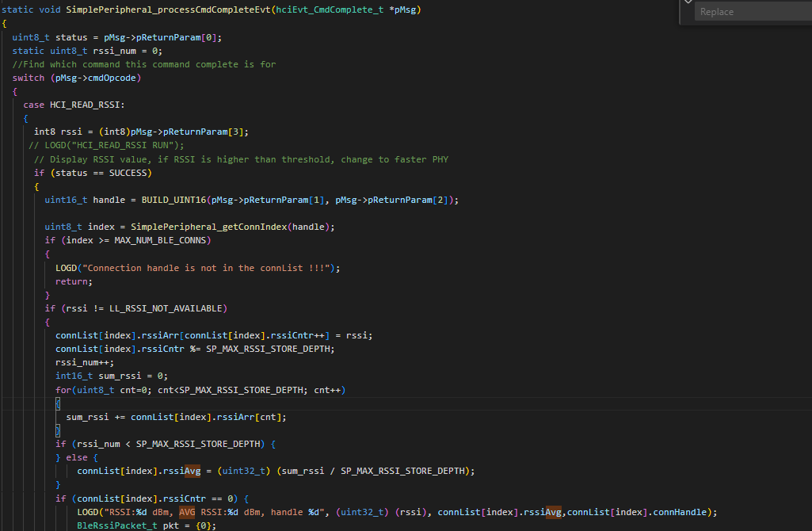
Task: Click the BUILD_UINT16 macro call
Action: point(173,200)
